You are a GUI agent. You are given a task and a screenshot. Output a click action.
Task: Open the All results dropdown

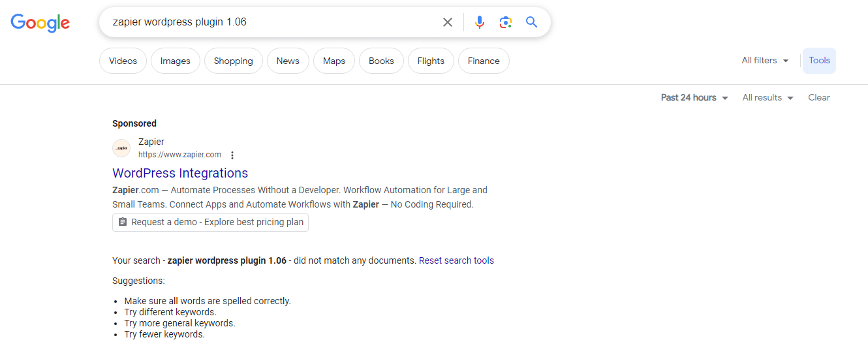pyautogui.click(x=767, y=98)
